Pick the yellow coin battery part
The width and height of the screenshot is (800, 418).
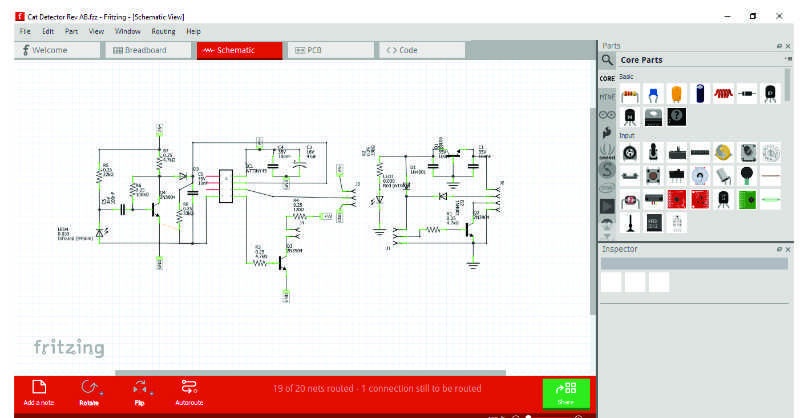click(x=723, y=152)
